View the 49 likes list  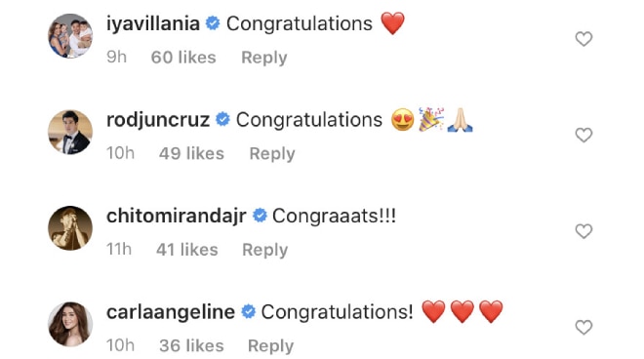click(191, 153)
